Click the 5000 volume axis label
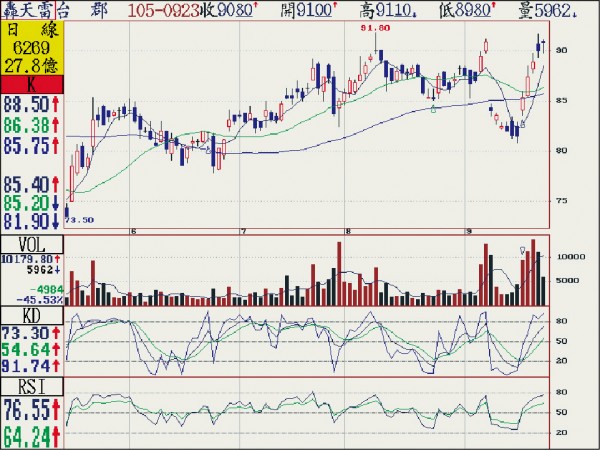Screen dimensions: 600x450 567,280
